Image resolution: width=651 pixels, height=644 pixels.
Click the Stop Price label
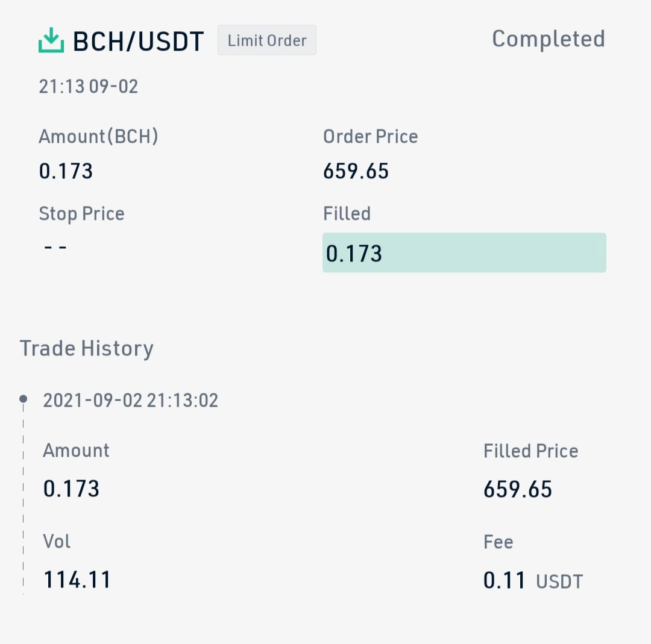(82, 214)
